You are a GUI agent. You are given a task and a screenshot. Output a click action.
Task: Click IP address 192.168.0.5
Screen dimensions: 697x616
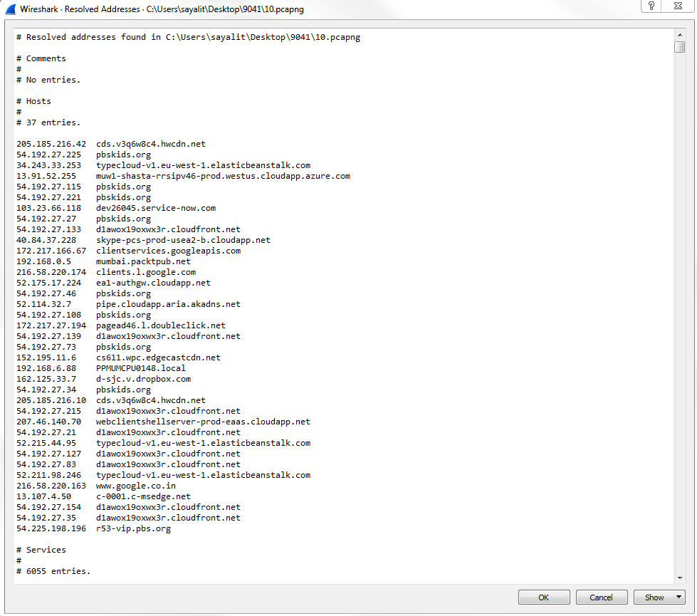[43, 261]
